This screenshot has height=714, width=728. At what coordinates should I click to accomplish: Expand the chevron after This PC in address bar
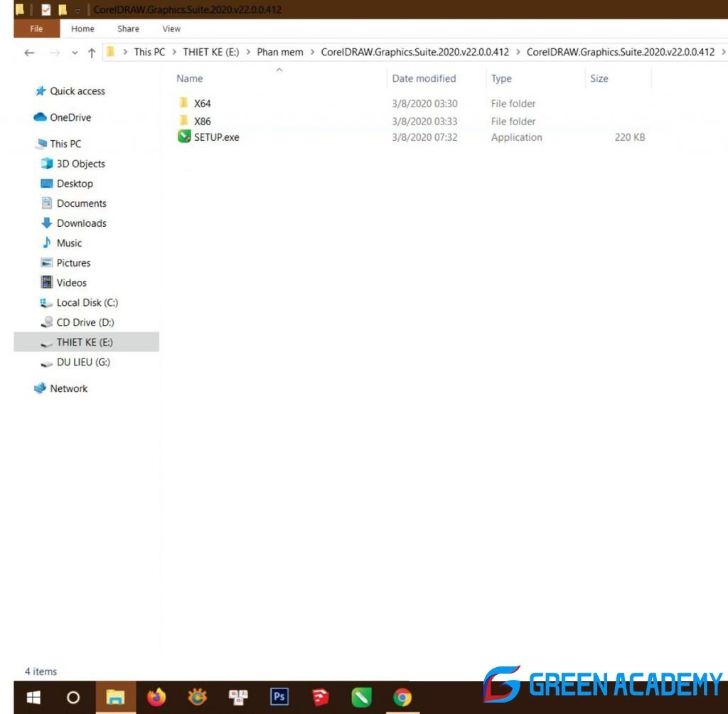(x=173, y=52)
